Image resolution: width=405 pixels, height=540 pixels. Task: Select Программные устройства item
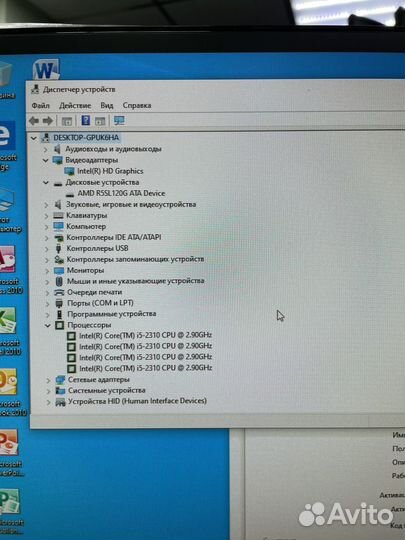click(x=112, y=314)
